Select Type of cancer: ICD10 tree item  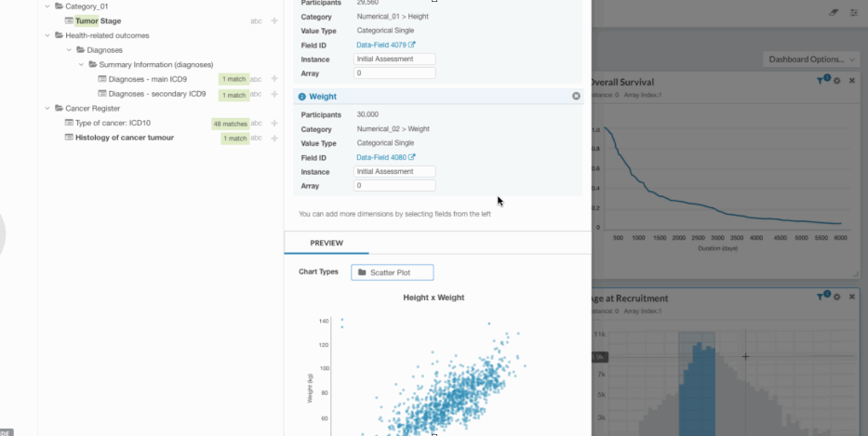coord(113,123)
